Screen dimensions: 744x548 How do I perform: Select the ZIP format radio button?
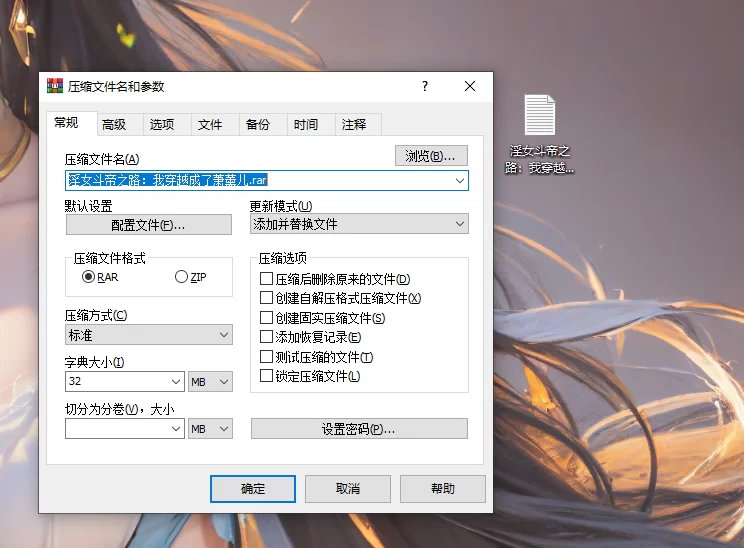pyautogui.click(x=181, y=277)
